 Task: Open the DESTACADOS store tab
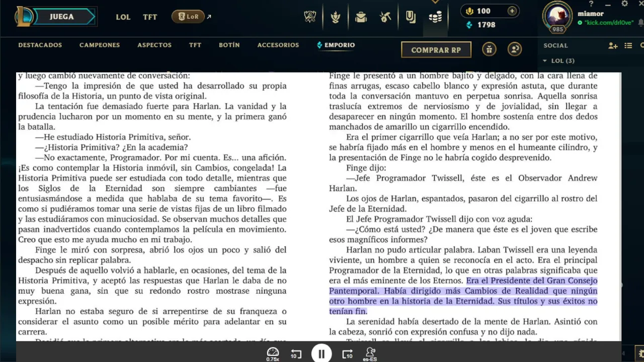coord(40,45)
